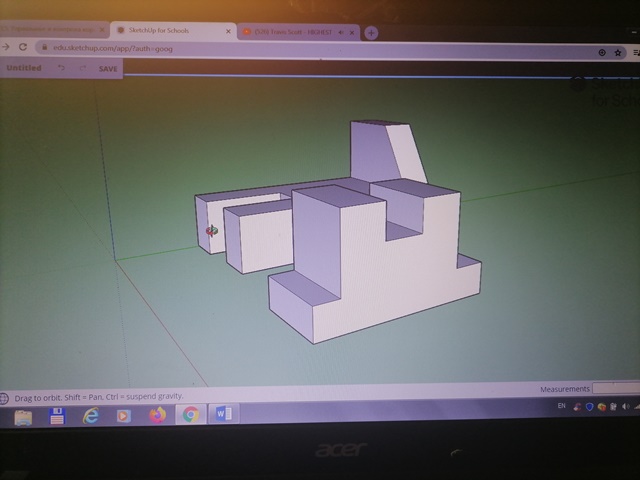Click the volume speaker tray icon
Image resolution: width=640 pixels, height=480 pixels.
click(x=626, y=408)
